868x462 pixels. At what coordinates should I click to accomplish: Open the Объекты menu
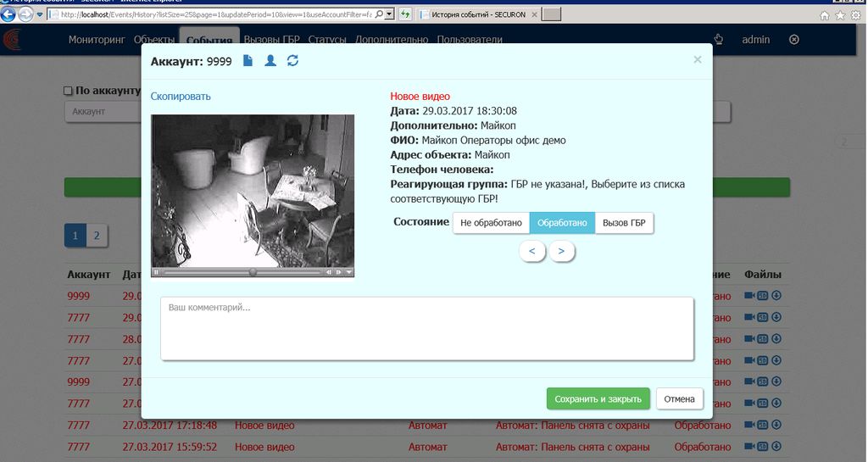click(154, 39)
